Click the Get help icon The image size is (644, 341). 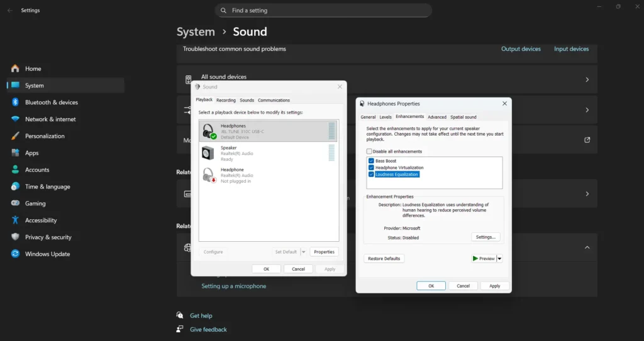point(180,315)
